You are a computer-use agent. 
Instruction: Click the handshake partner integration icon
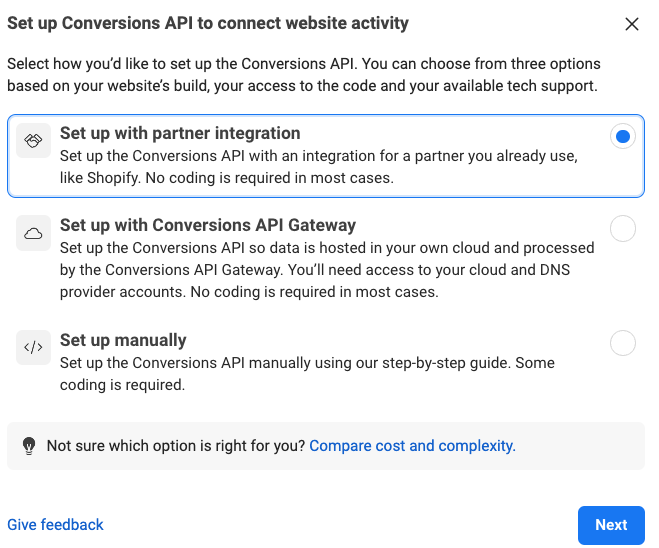point(34,141)
